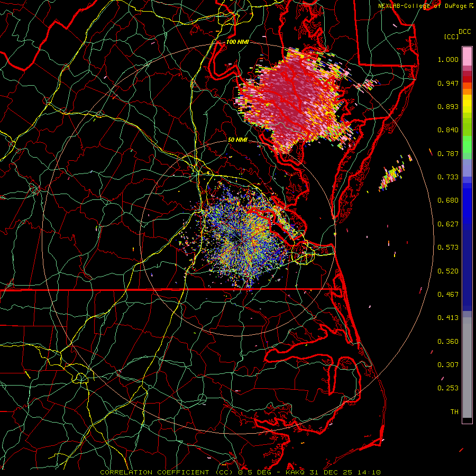476x476 pixels.
Task: Select the 0.947 scale value
Action: tap(448, 83)
